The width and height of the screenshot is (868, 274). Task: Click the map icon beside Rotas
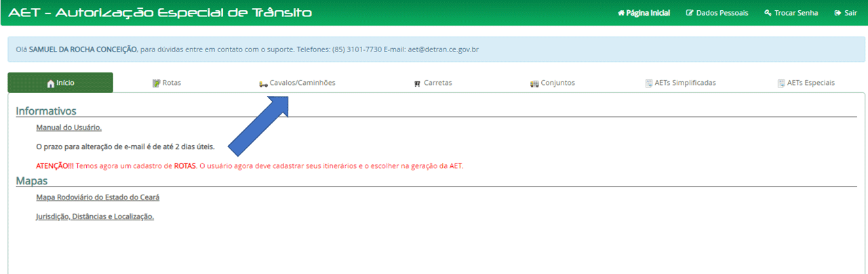point(156,83)
